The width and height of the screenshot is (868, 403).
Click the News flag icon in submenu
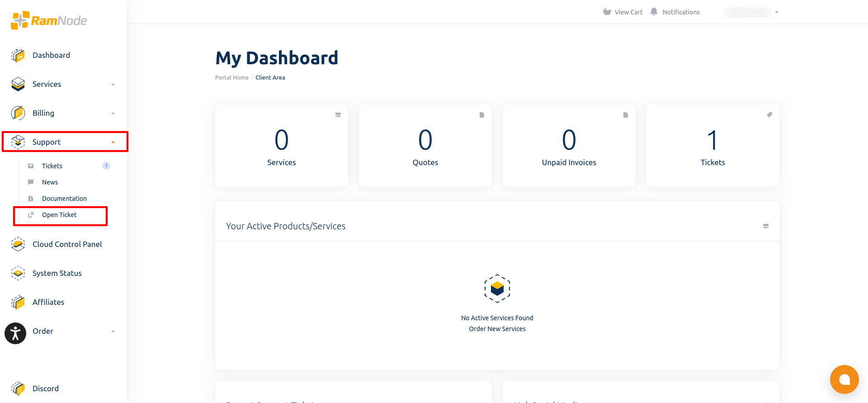click(31, 182)
